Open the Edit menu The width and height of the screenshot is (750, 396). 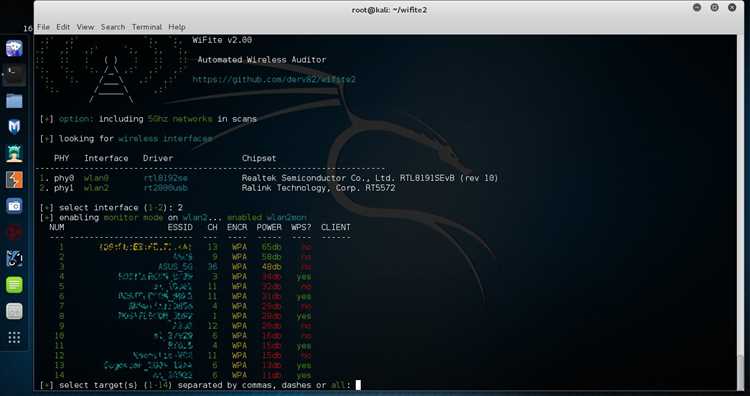click(63, 27)
